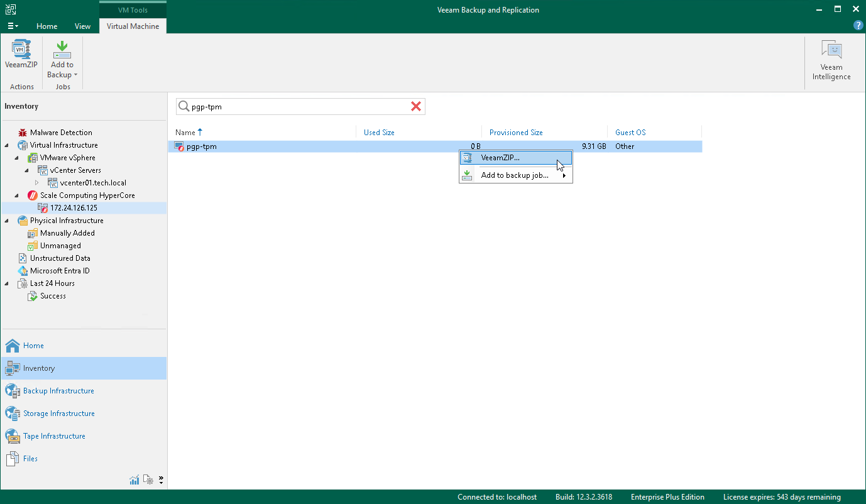Screen dimensions: 866x504
Task: Collapse the Physical Infrastructure tree node
Action: point(7,221)
